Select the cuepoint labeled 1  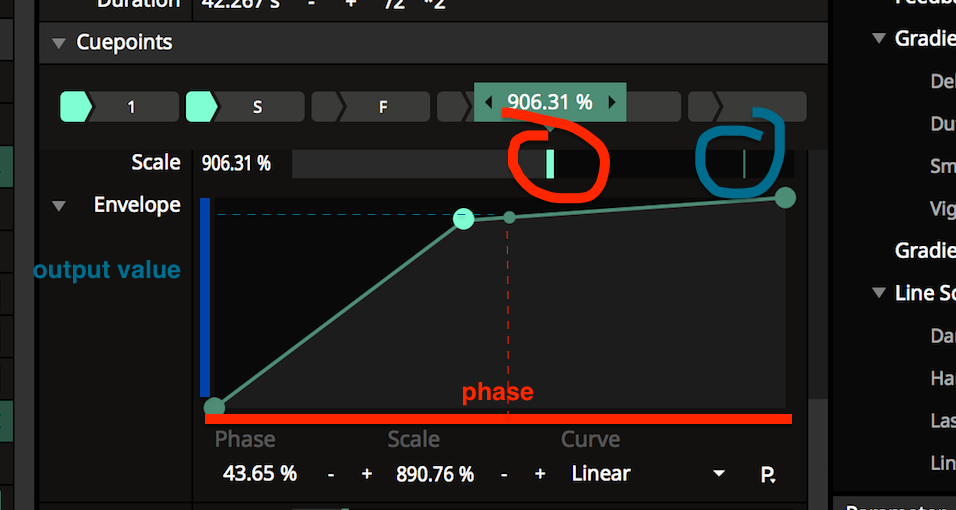[132, 106]
